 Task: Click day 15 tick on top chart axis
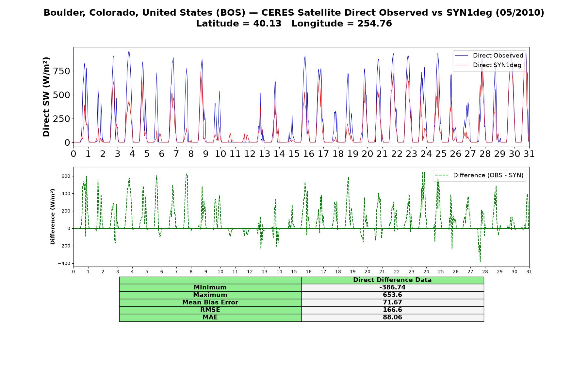[294, 154]
